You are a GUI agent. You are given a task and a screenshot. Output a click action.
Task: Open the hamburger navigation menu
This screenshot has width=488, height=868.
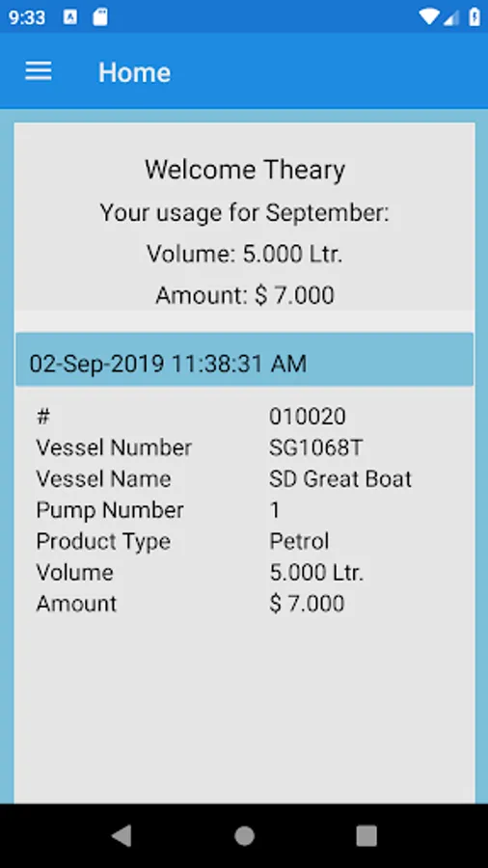click(x=39, y=71)
